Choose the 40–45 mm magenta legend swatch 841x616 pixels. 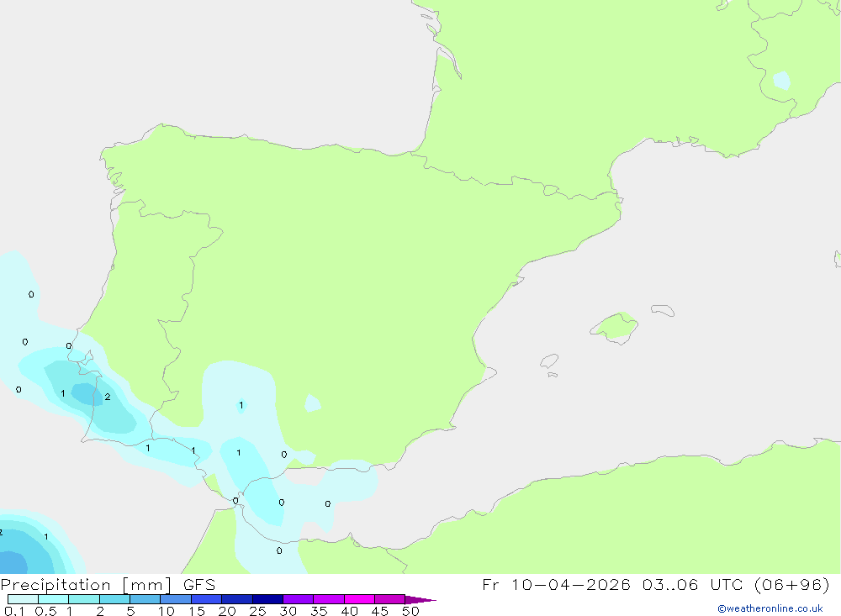(x=359, y=599)
